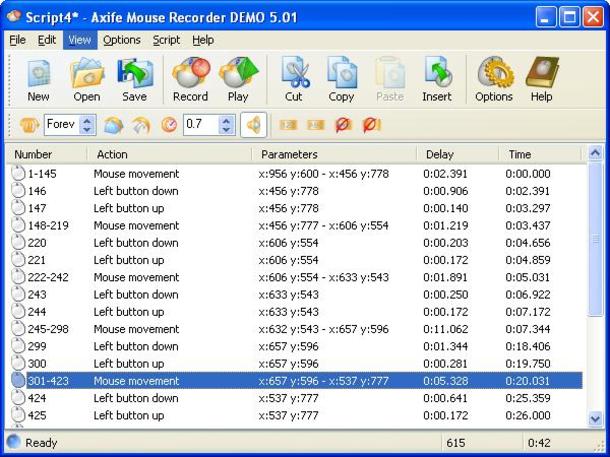This screenshot has height=457, width=610.
Task: Click the curved arrow icon in second toolbar
Action: [142, 125]
